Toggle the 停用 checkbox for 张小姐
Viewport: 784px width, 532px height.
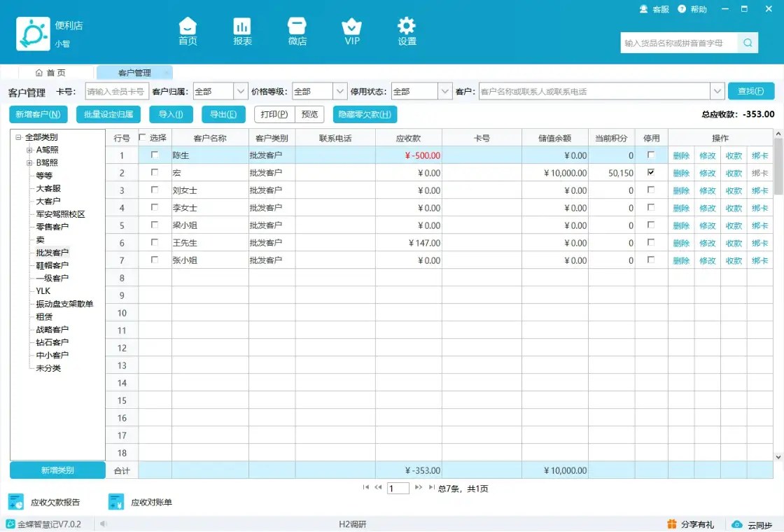click(650, 260)
